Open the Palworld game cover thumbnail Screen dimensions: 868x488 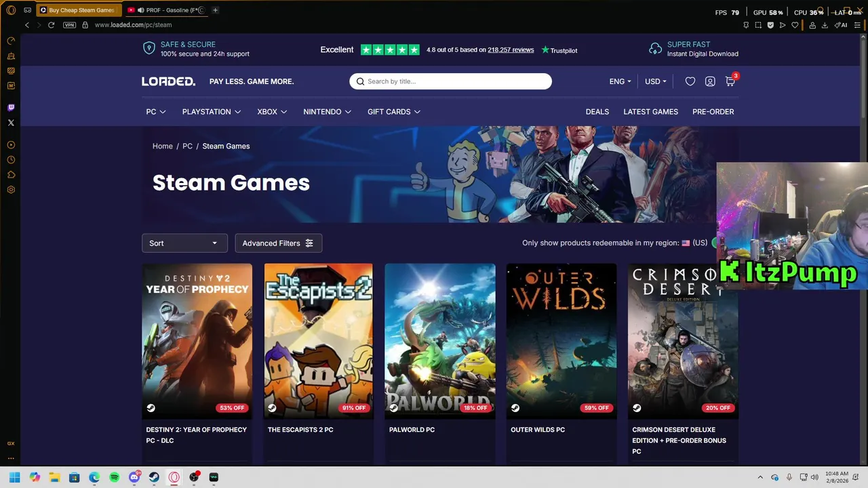click(440, 341)
